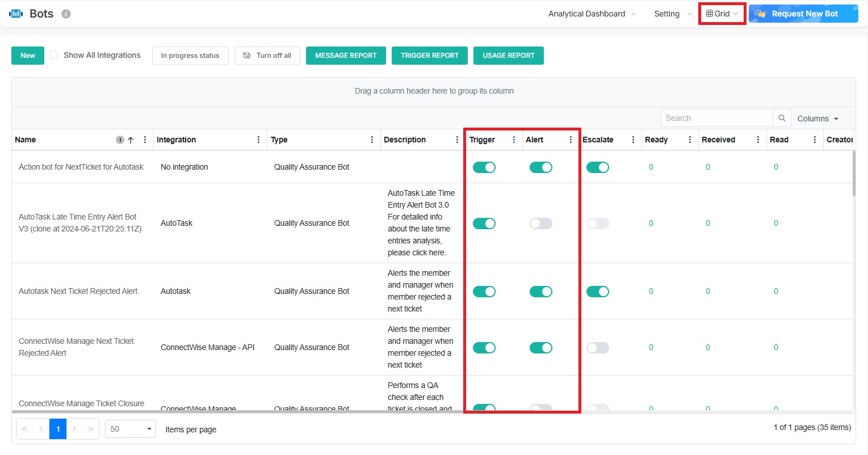Viewport: 868px width, 455px height.
Task: Click the search magnifier icon in grid
Action: [x=782, y=118]
